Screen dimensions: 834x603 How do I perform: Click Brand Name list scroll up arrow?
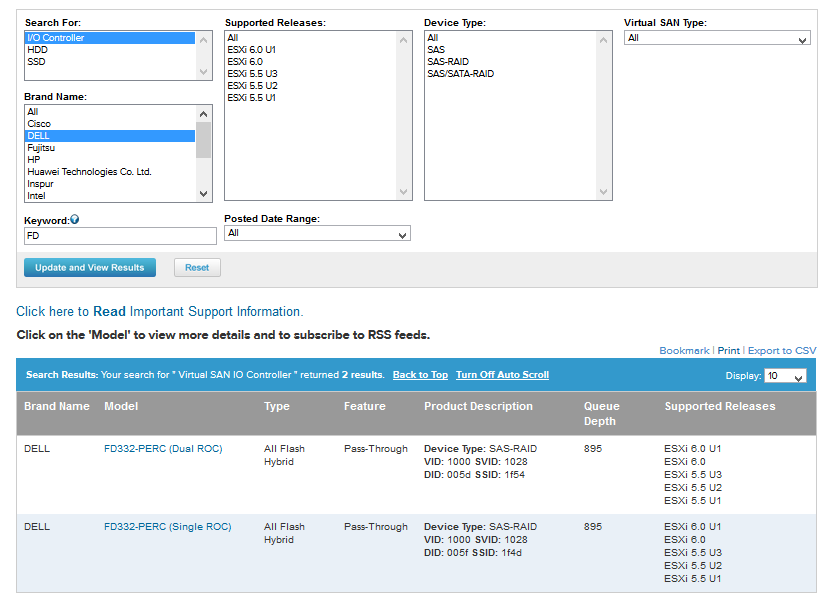pos(203,114)
